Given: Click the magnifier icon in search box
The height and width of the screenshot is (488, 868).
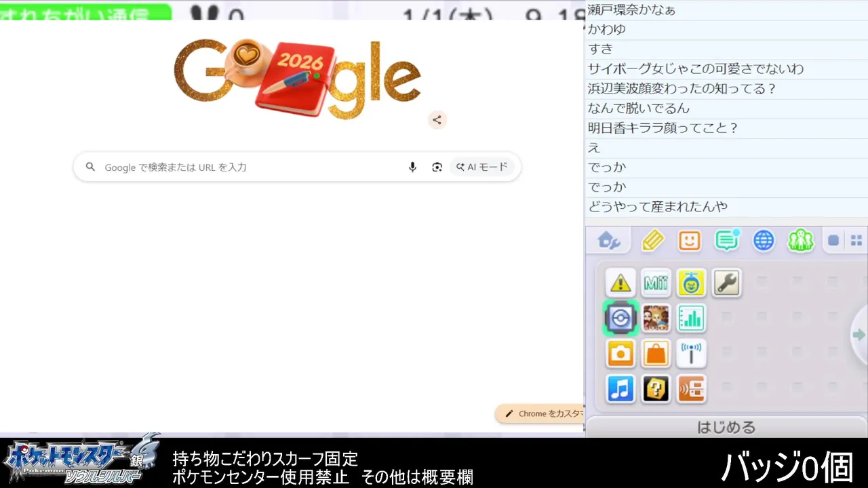Looking at the screenshot, I should click(x=90, y=167).
